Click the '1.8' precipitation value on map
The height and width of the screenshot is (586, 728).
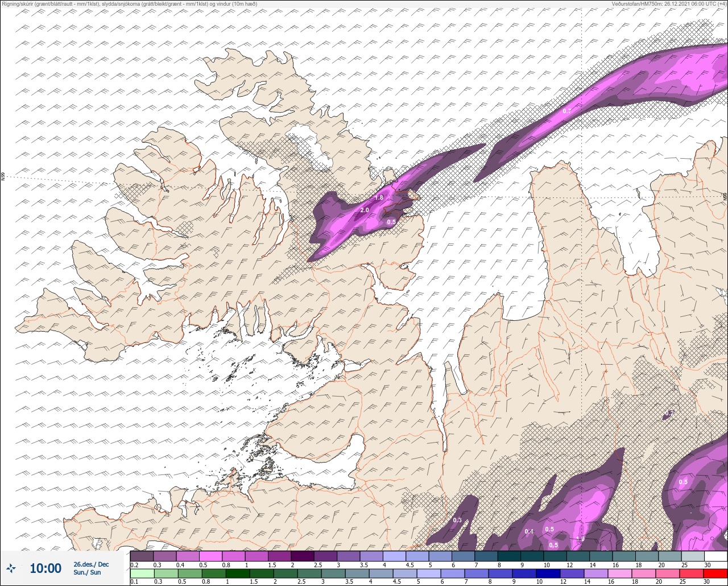coord(379,197)
